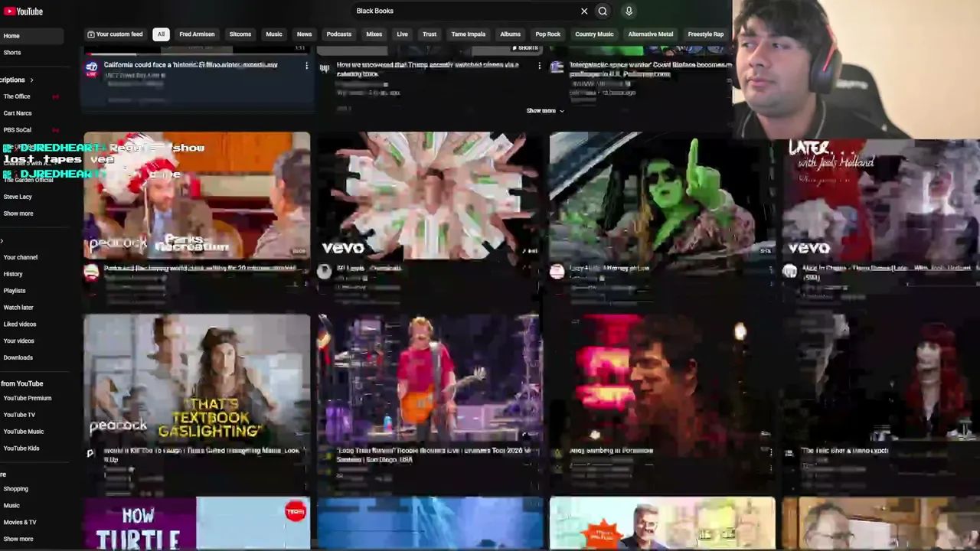Open the "Andy Samberg in Portlandia" video title
This screenshot has height=551, width=980.
[x=612, y=451]
